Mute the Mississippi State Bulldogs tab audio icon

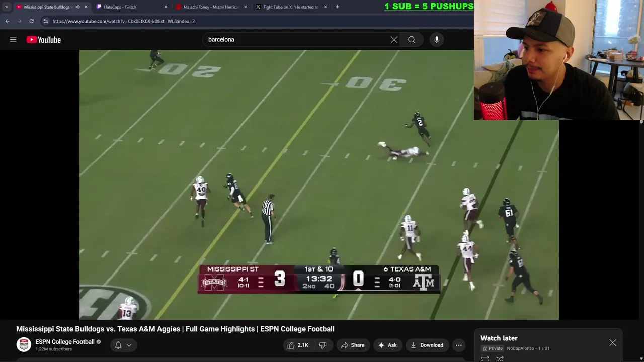(x=77, y=7)
